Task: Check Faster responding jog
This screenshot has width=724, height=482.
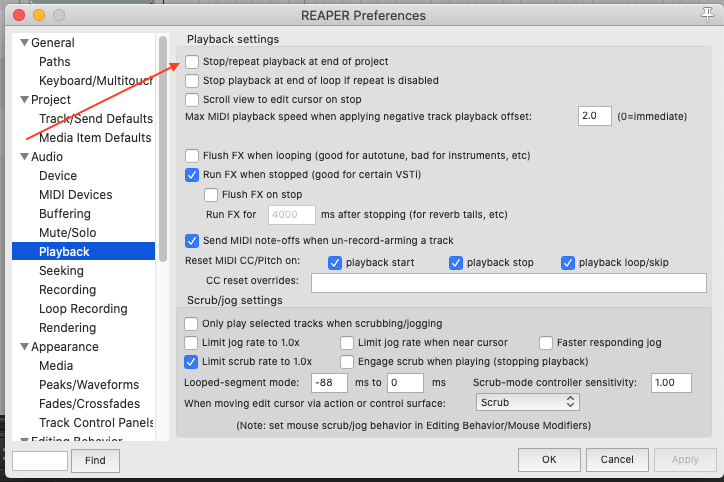Action: [x=546, y=343]
